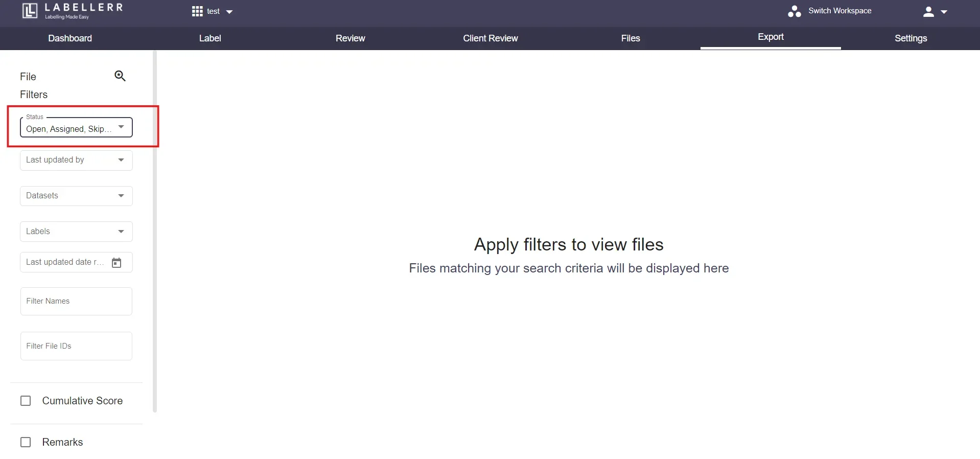Go to the Dashboard tab
Viewport: 980px width, 459px height.
pos(70,38)
